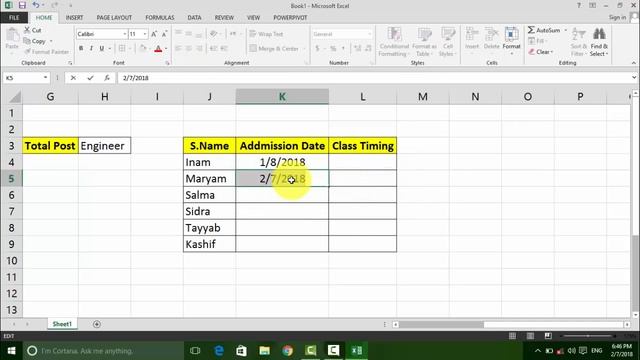Switch to the FORMULAS tab
Screen dimensions: 640x360
(160, 18)
